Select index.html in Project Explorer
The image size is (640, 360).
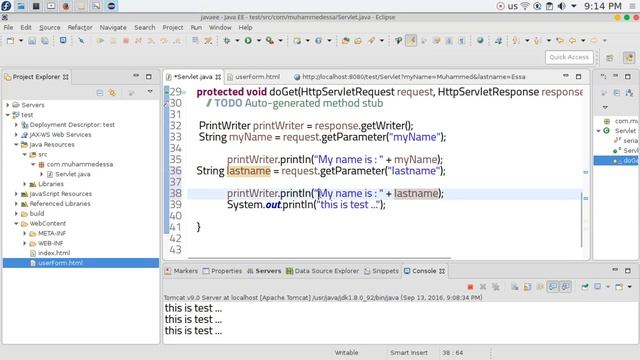[54, 253]
